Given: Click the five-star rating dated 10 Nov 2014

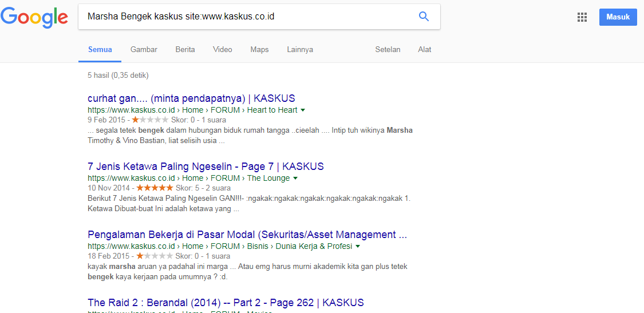Looking at the screenshot, I should [x=155, y=188].
